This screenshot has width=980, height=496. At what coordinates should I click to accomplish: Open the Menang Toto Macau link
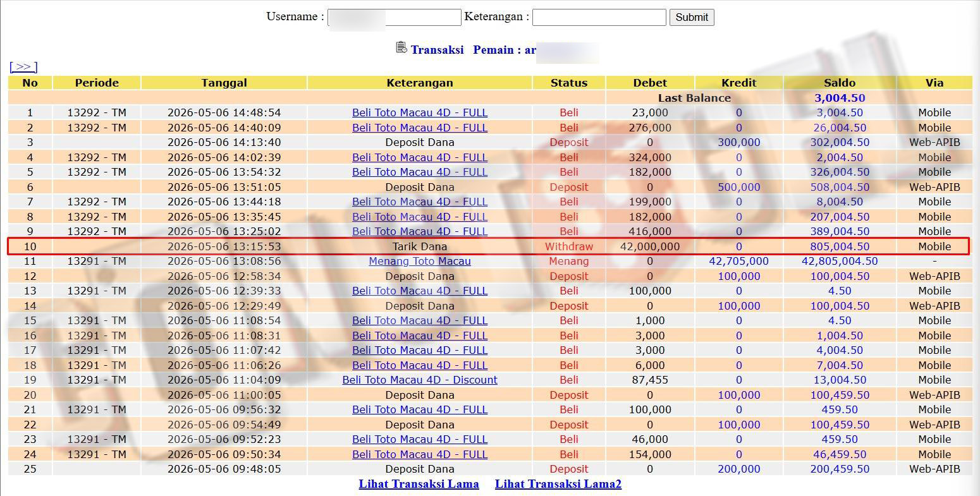pyautogui.click(x=420, y=261)
